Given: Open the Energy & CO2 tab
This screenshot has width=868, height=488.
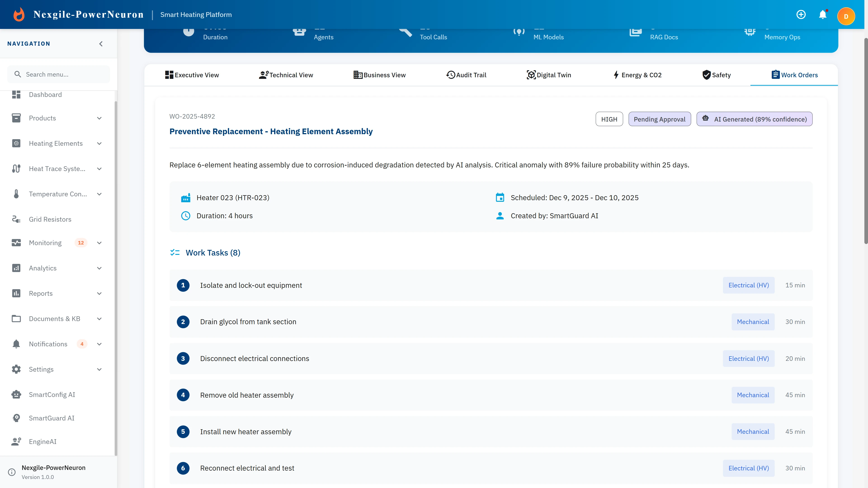Looking at the screenshot, I should click(x=637, y=75).
